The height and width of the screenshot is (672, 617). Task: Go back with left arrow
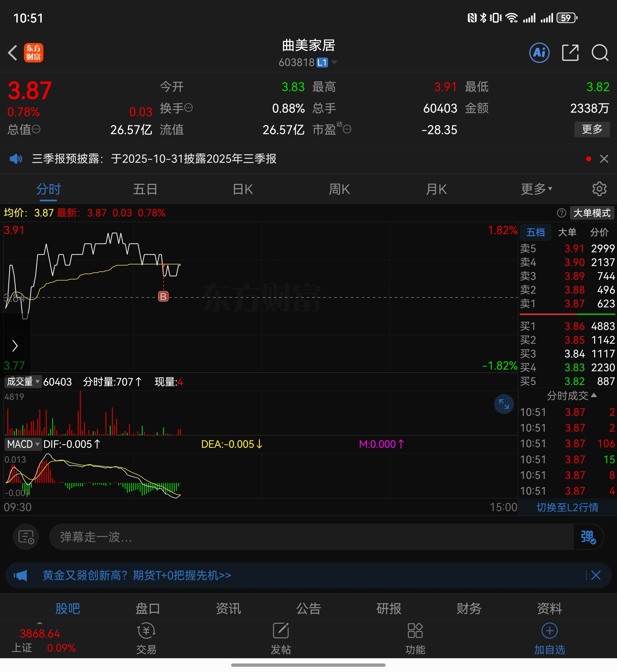pyautogui.click(x=13, y=53)
